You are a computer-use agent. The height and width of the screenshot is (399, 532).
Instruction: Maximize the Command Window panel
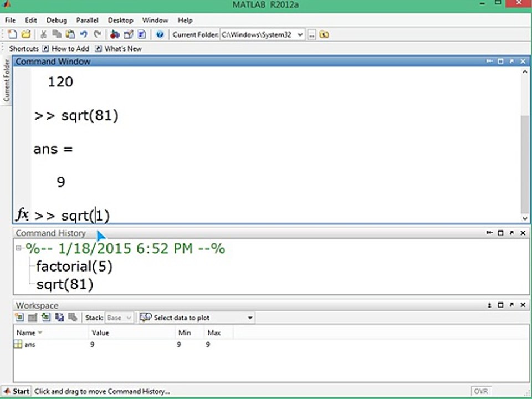500,61
